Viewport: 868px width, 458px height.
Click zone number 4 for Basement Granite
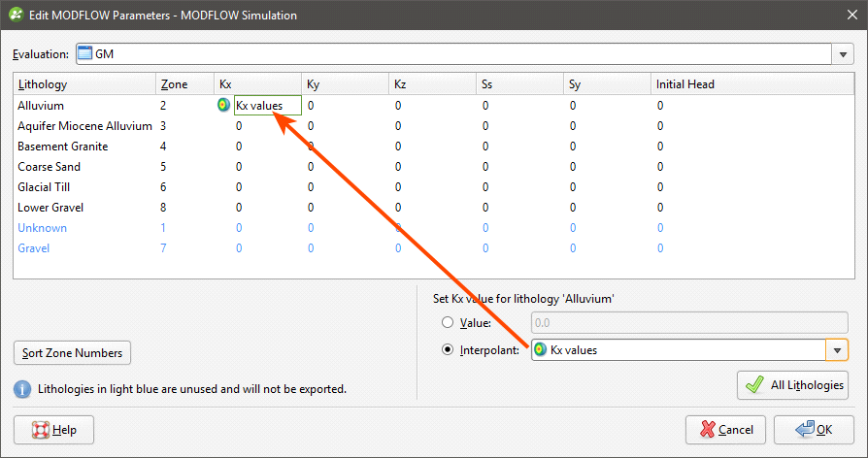coord(163,146)
